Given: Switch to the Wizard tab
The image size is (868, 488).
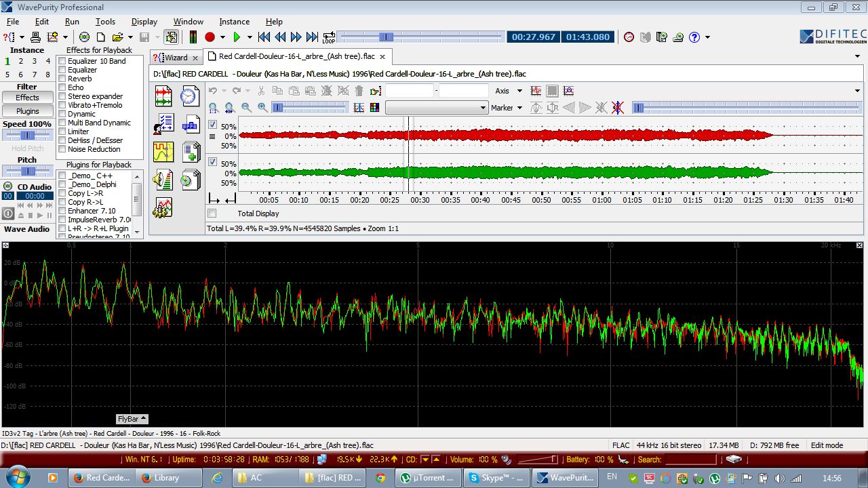Looking at the screenshot, I should (176, 58).
